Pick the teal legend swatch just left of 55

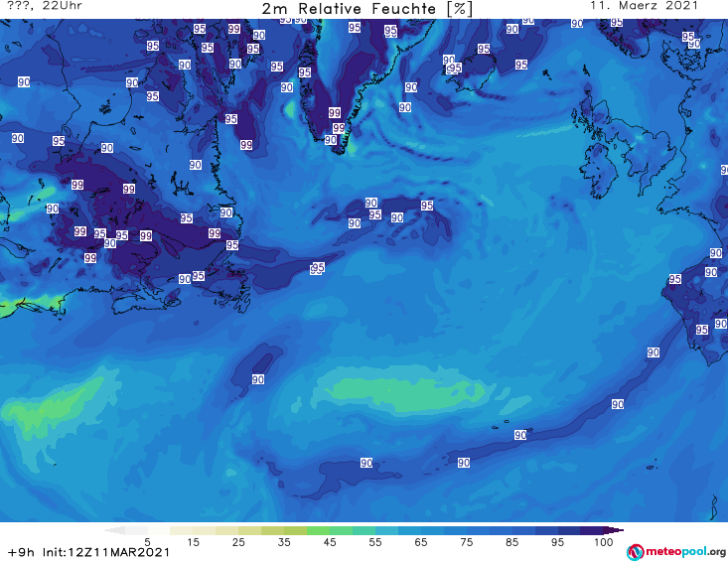364,530
